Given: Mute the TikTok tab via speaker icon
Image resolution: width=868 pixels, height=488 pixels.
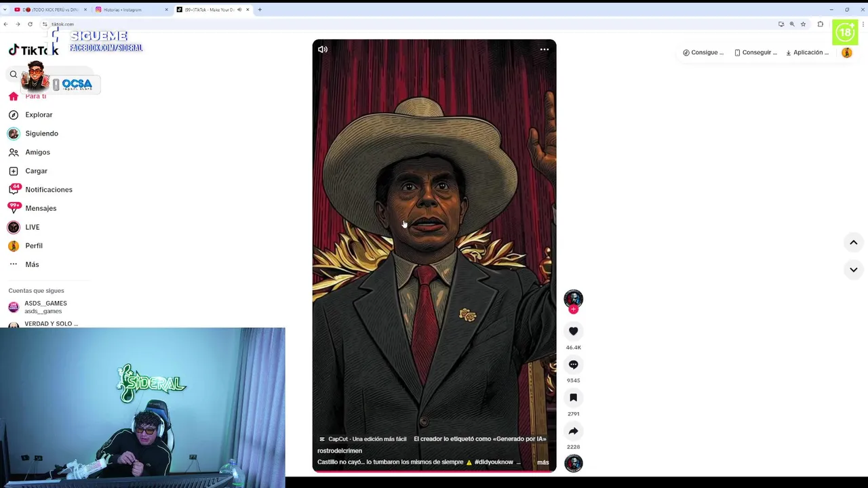Looking at the screenshot, I should 239,9.
